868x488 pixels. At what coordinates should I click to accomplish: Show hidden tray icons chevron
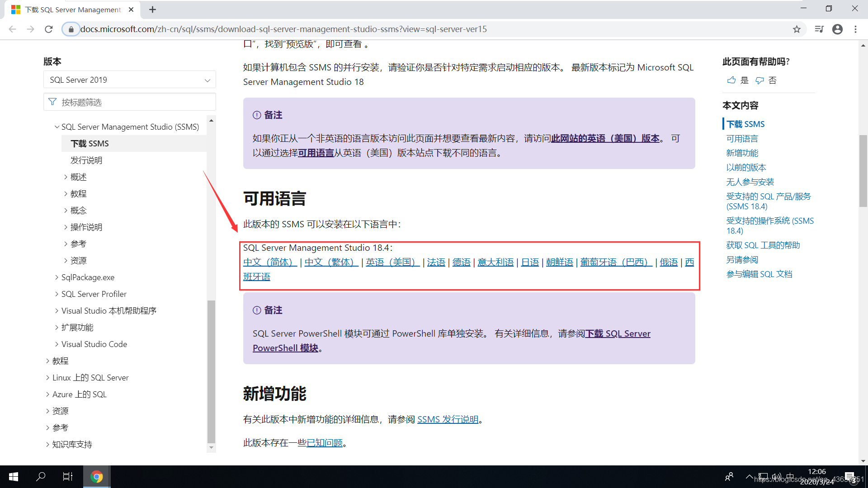coord(749,477)
